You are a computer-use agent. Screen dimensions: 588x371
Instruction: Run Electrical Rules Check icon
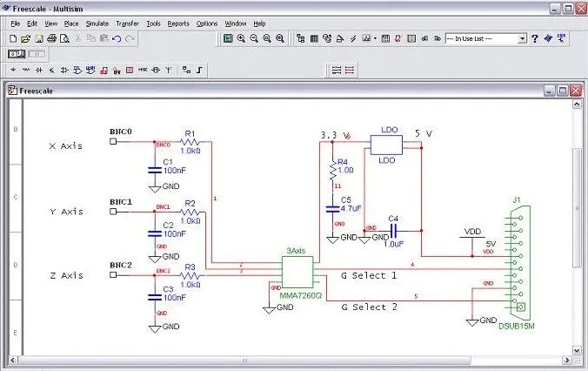click(398, 38)
